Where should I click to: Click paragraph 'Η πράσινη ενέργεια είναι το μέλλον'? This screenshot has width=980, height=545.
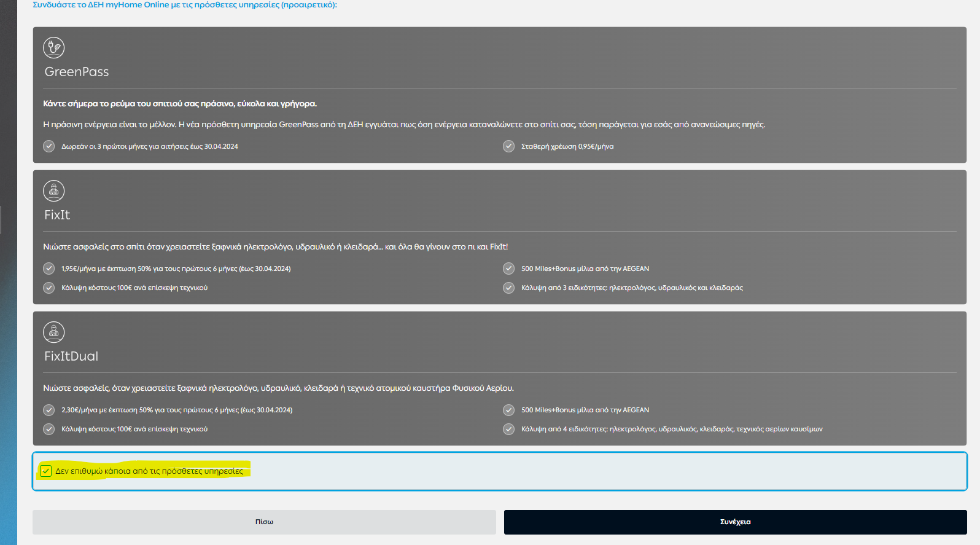[404, 125]
